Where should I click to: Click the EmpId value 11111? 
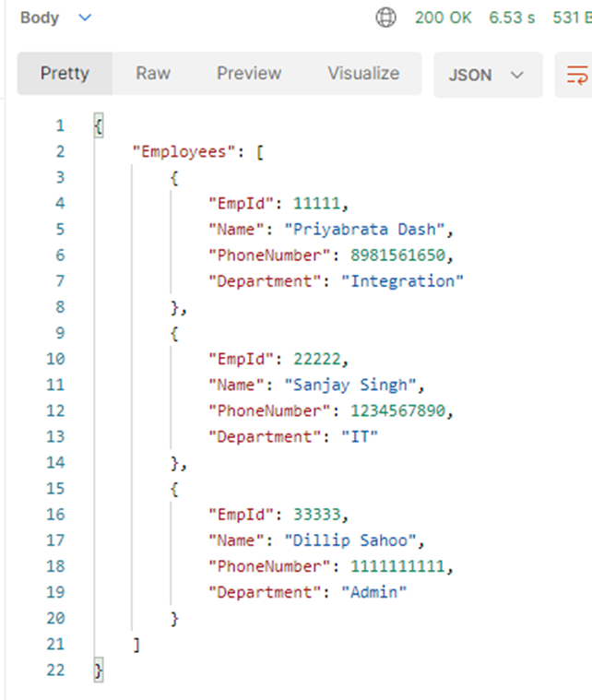point(316,204)
